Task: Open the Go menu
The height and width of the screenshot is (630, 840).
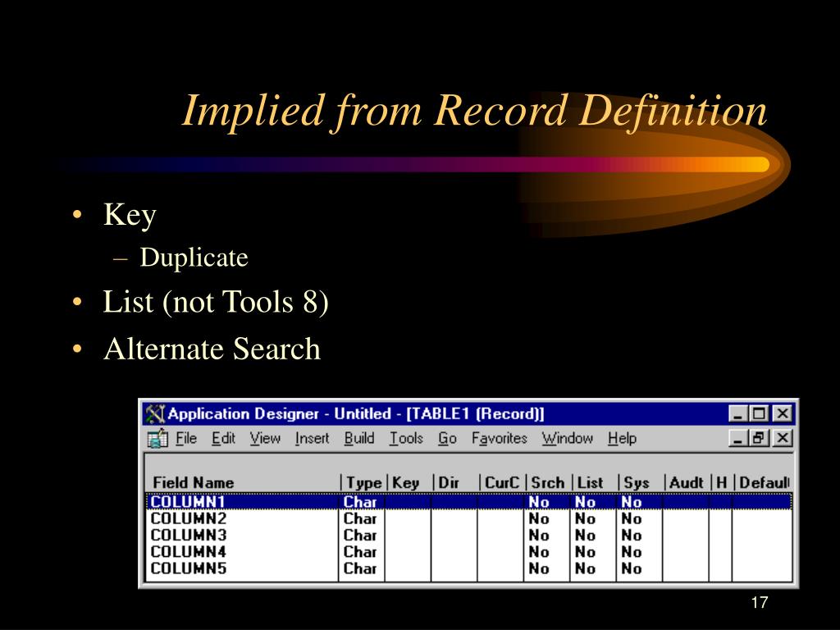Action: pos(447,438)
